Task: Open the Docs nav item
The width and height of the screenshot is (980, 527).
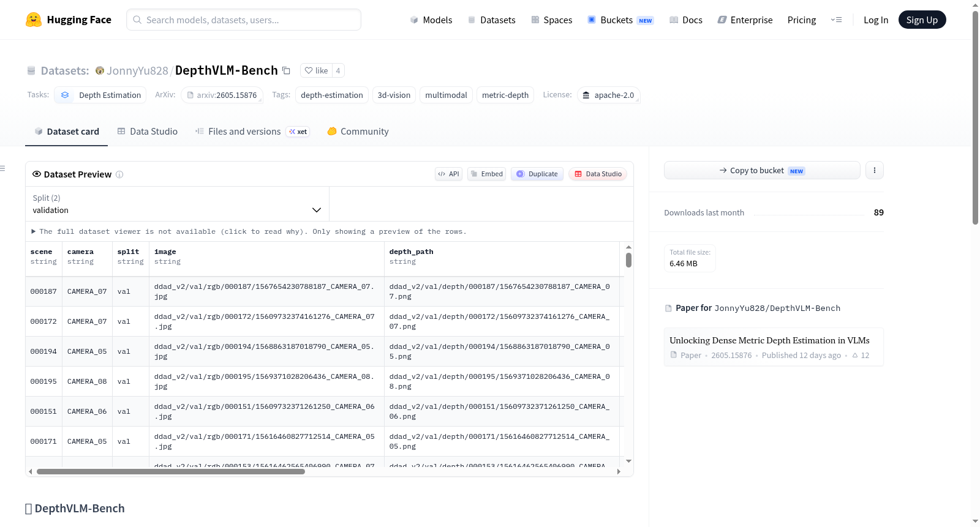Action: [x=686, y=20]
